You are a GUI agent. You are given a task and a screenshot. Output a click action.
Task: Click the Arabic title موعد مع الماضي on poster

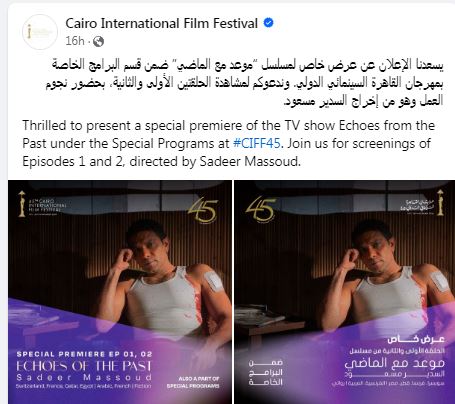point(394,363)
